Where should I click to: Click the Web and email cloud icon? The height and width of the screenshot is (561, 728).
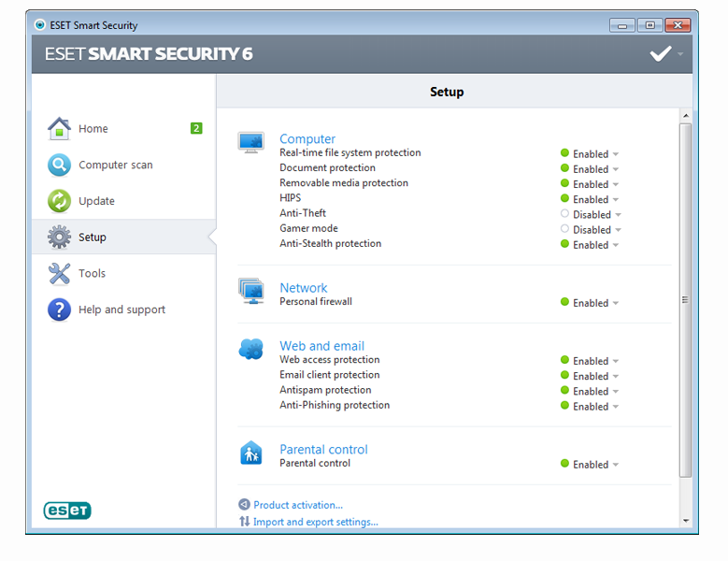251,349
